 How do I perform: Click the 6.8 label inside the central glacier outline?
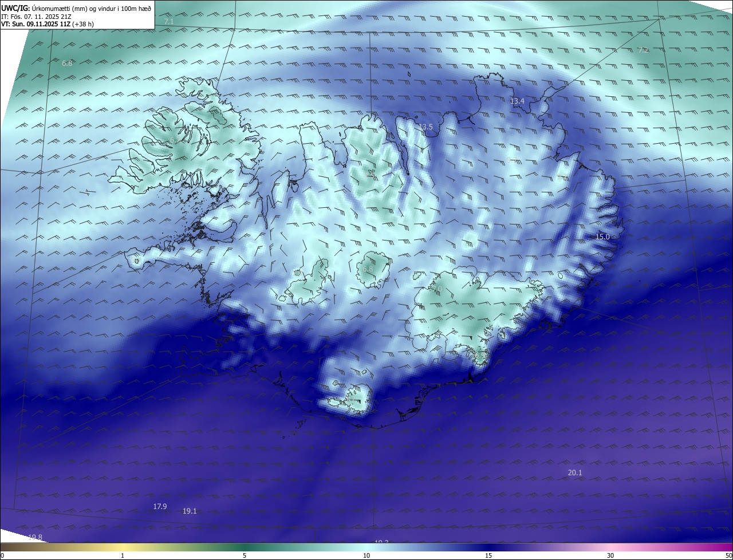368,269
